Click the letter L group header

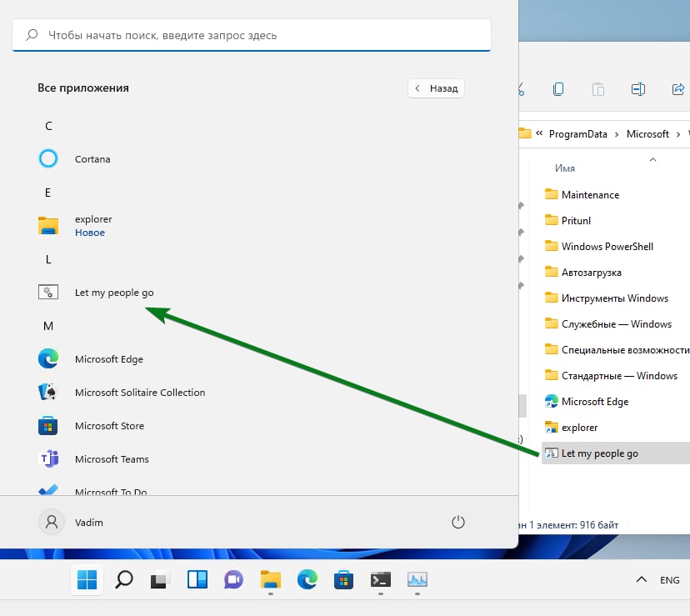48,259
